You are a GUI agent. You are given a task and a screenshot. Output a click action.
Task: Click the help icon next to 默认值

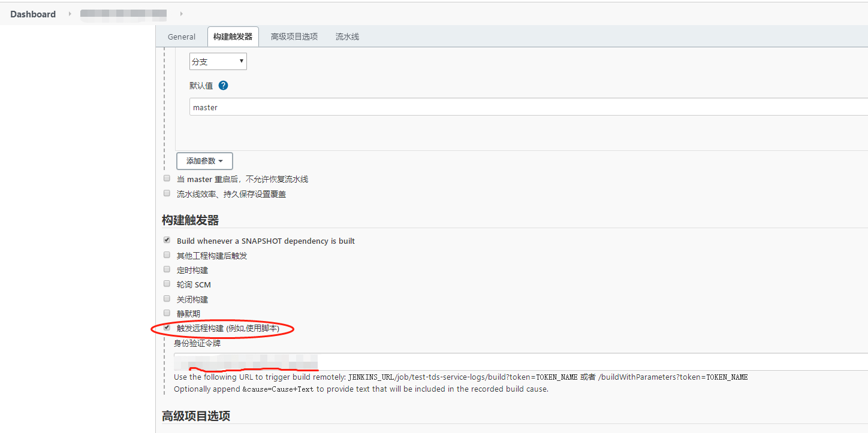click(222, 85)
